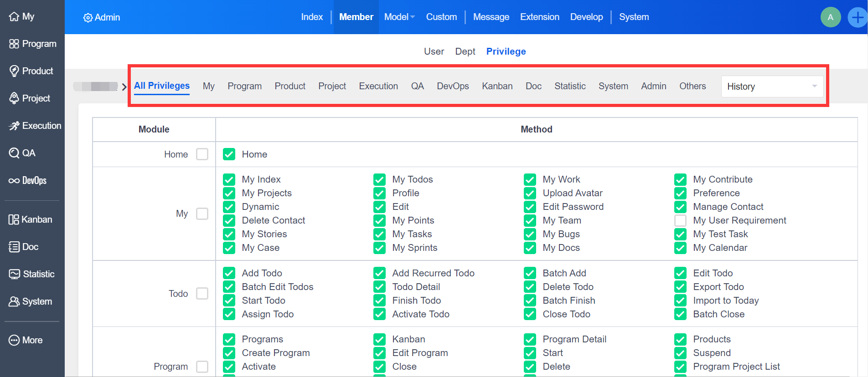
Task: Open the Product sidebar icon
Action: pyautogui.click(x=14, y=71)
